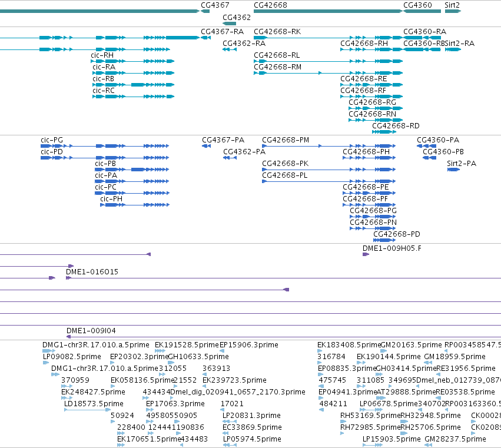Image resolution: width=501 pixels, height=448 pixels.
Task: Select the LD18573.5prime EST label
Action: point(94,404)
